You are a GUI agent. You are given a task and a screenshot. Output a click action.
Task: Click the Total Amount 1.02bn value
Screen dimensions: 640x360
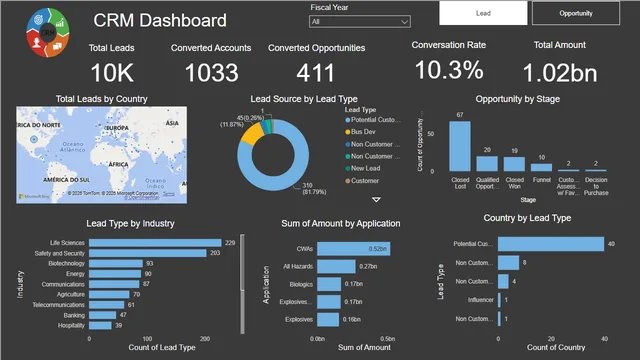pos(560,73)
